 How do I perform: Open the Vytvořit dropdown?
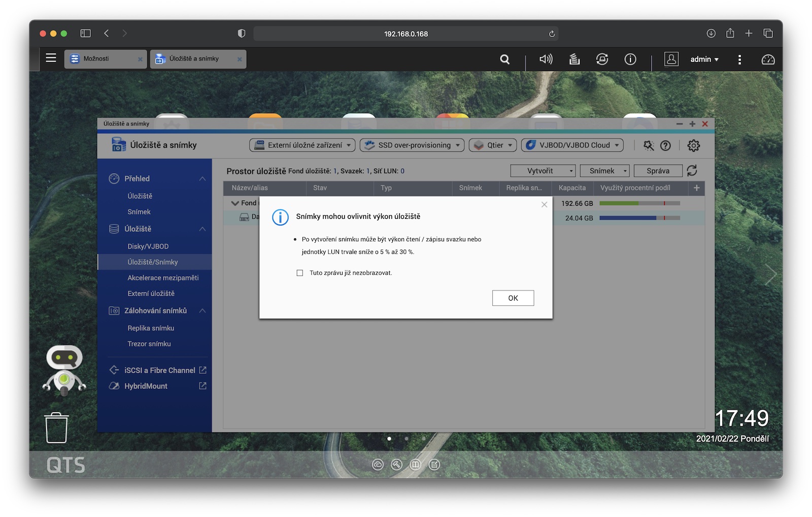(543, 171)
